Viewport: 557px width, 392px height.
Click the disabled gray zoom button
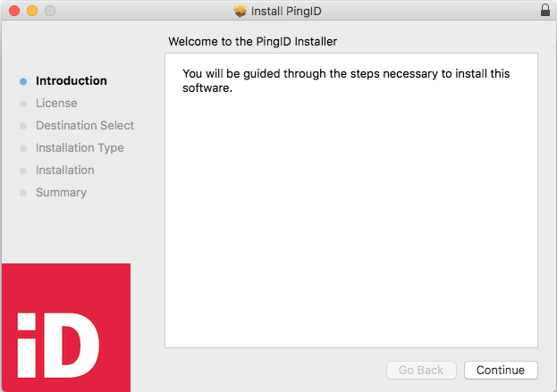[50, 11]
